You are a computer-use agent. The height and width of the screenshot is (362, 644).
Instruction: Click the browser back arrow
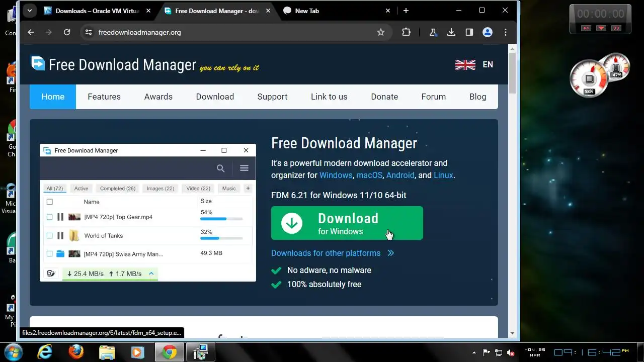coord(31,32)
